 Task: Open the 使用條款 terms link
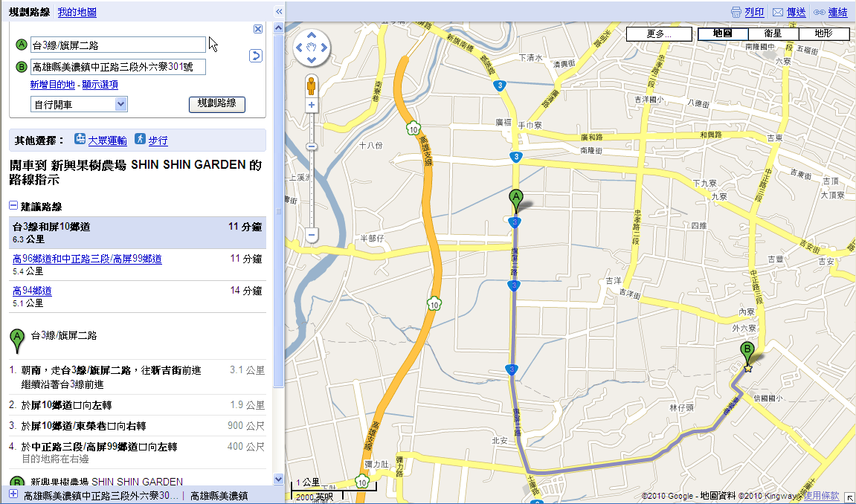click(x=821, y=496)
